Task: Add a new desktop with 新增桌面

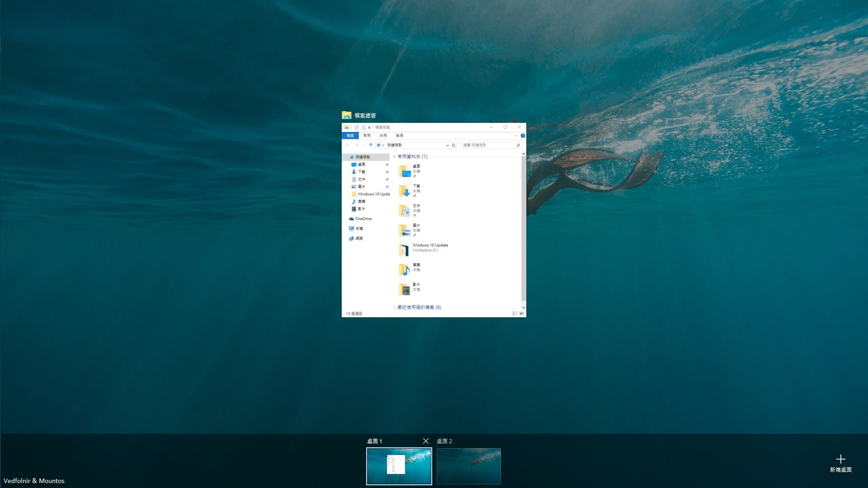Action: 841,464
